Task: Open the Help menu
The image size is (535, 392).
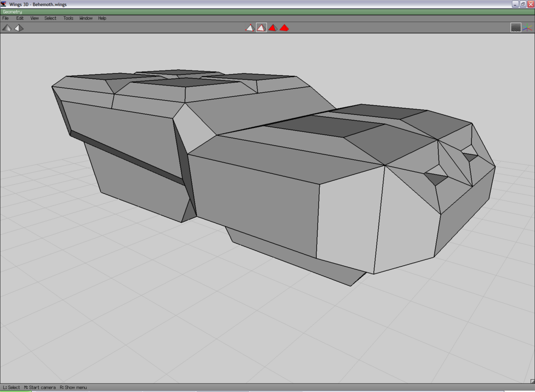Action: [x=102, y=18]
